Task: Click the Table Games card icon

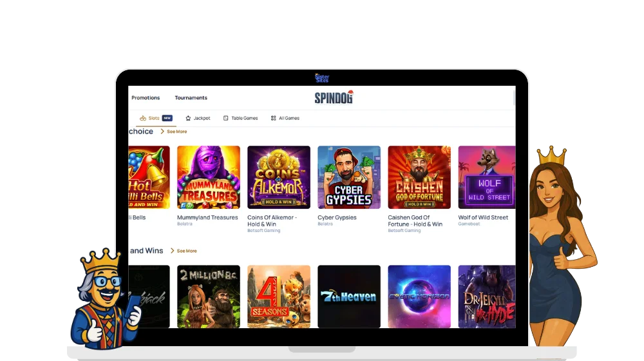Action: (225, 118)
